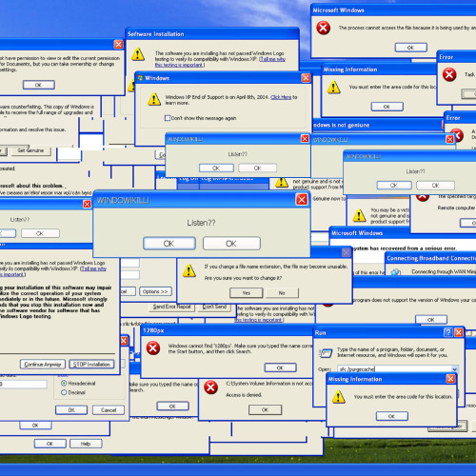
Task: Click warning icon in Missing Information dialog under Microsoft Windows
Action: tap(334, 87)
